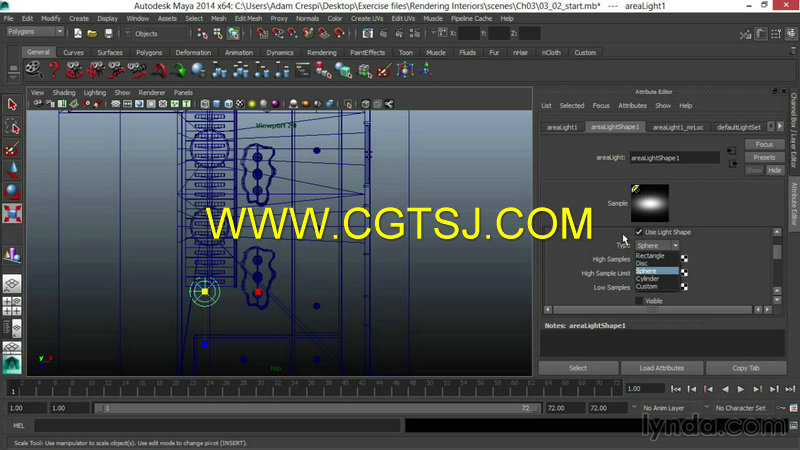
Task: Open the Render Settings icon
Action: 415,34
